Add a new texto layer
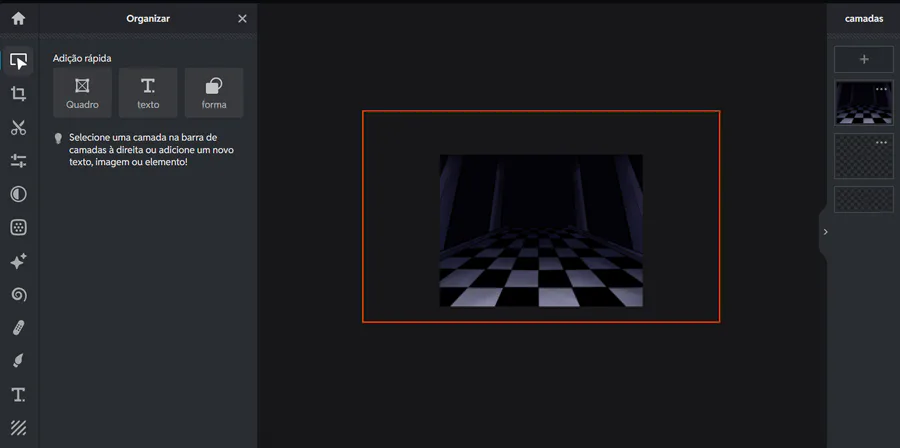Viewport: 900px width, 448px height. (x=148, y=93)
